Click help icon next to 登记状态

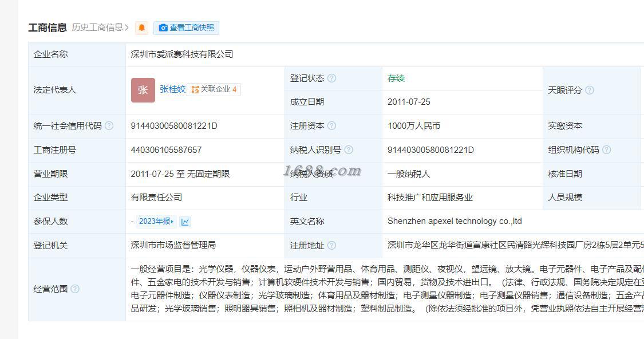pyautogui.click(x=332, y=78)
